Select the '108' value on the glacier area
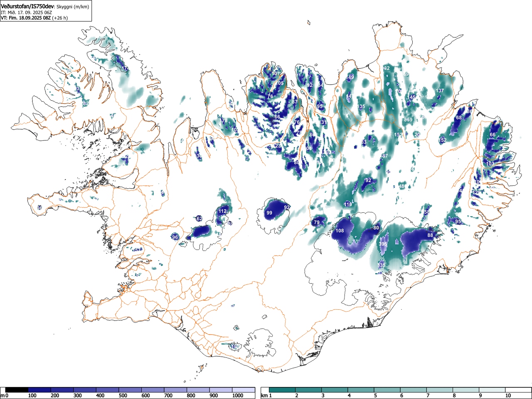Screen dimensions: 532x399 click(x=340, y=231)
